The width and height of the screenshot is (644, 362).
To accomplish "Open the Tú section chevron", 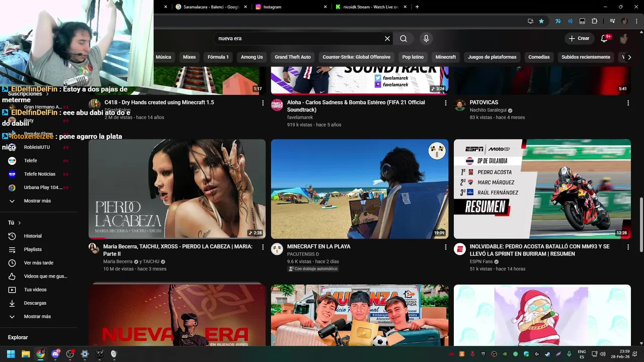I will click(x=20, y=223).
